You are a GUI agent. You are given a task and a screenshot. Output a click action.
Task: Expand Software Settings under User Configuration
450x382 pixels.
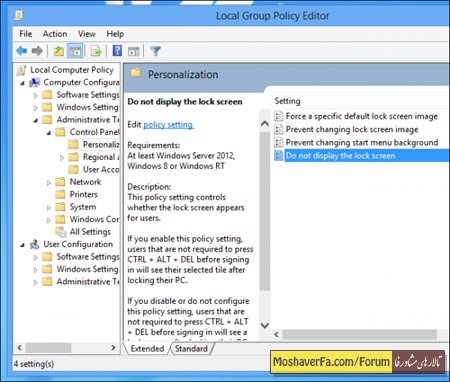pos(36,258)
